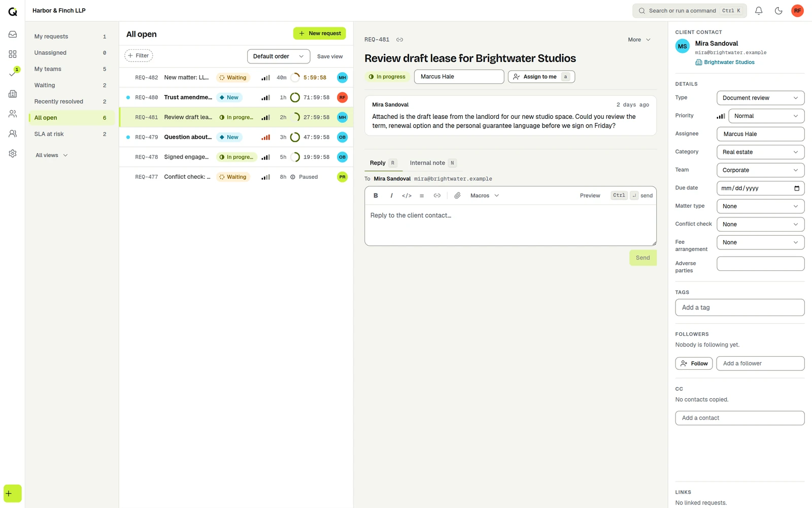Click Assign to me button
This screenshot has height=508, width=812.
tap(542, 77)
